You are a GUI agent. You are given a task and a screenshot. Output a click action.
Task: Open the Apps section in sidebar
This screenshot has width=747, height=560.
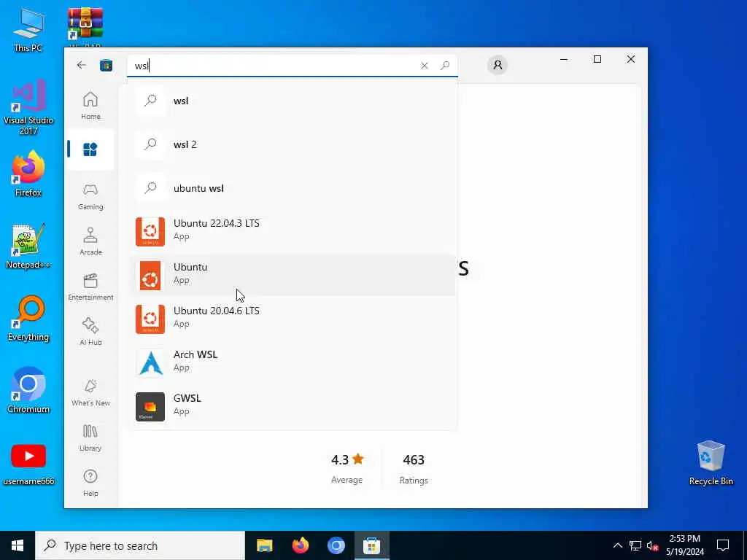click(90, 149)
